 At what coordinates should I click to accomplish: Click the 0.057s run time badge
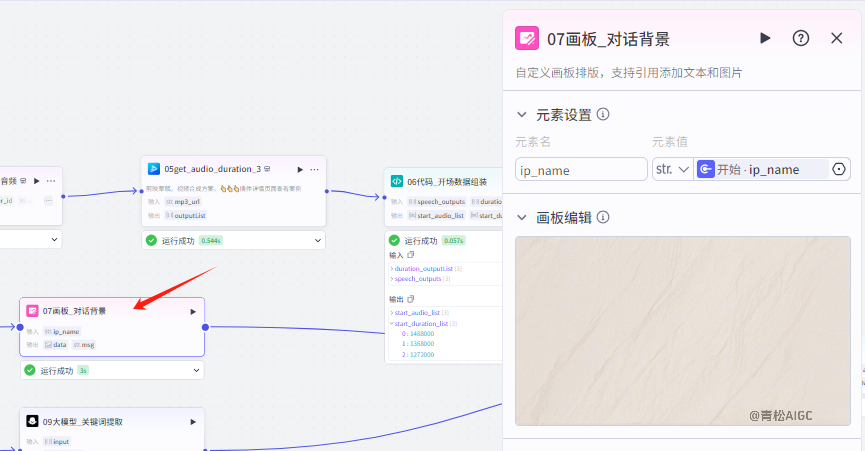[x=453, y=241]
